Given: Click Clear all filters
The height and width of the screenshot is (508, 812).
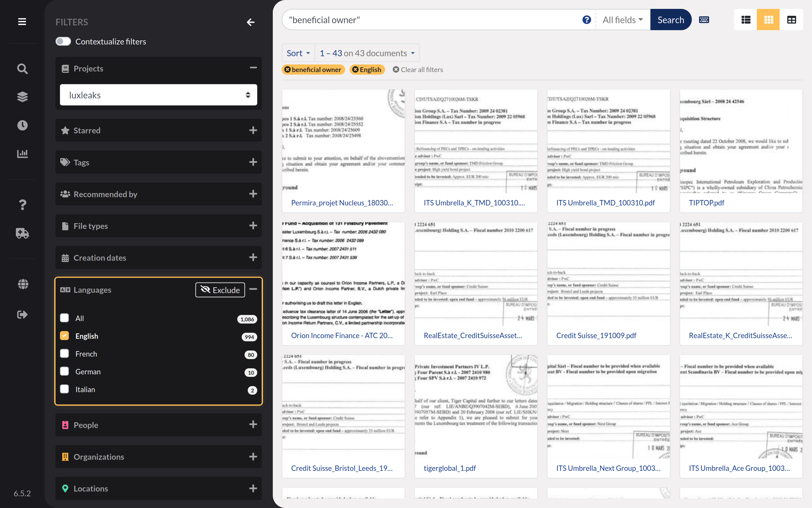Looking at the screenshot, I should pos(418,70).
